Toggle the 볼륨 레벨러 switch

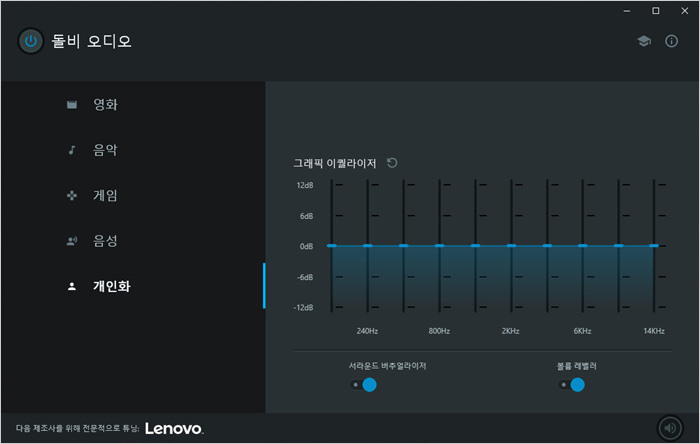point(571,385)
